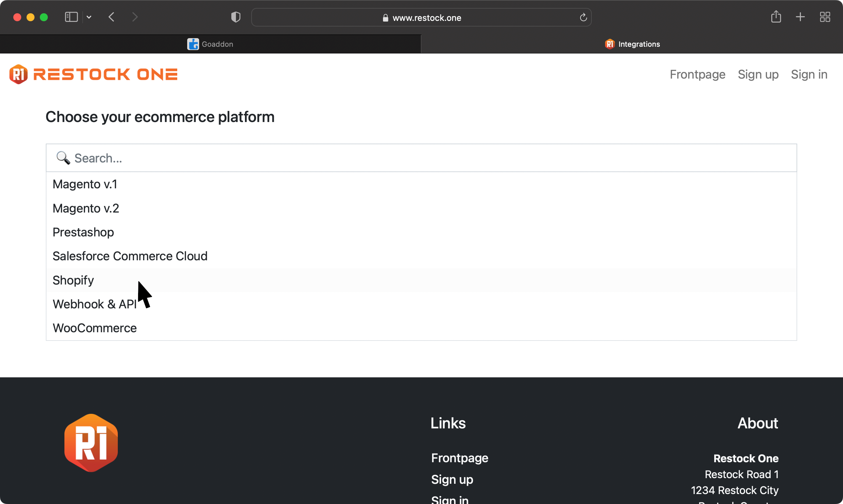
Task: Open a new tab with plus icon
Action: coord(800,17)
